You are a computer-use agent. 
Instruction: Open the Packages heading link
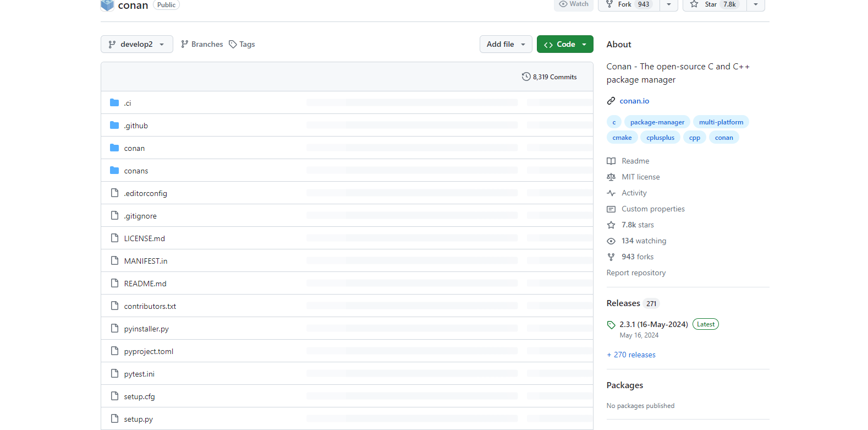625,385
